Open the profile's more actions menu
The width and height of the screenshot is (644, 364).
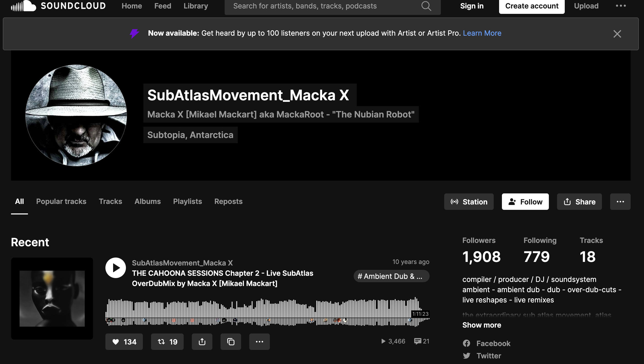[620, 202]
